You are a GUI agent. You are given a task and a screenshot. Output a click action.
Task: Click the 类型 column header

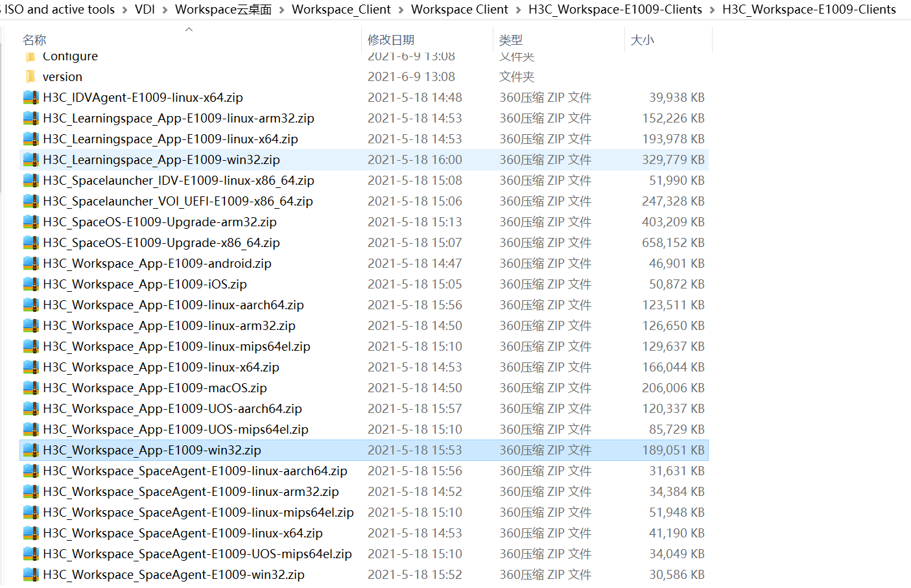pyautogui.click(x=511, y=40)
